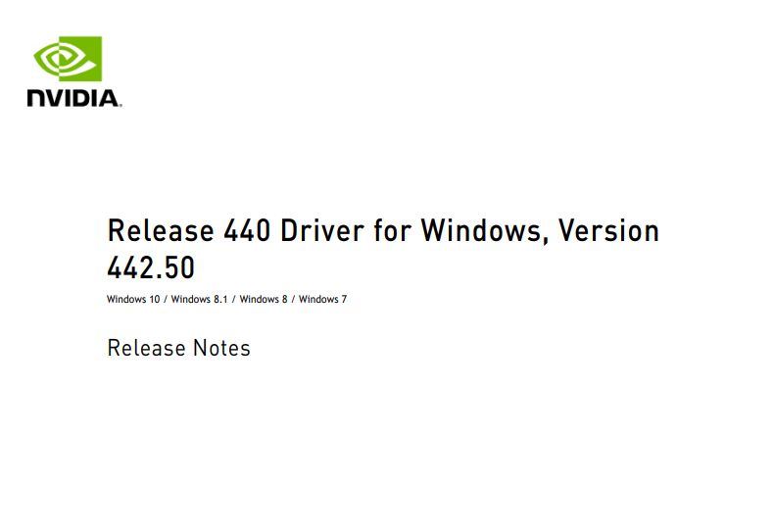Click the "Windows 10" text

[133, 299]
